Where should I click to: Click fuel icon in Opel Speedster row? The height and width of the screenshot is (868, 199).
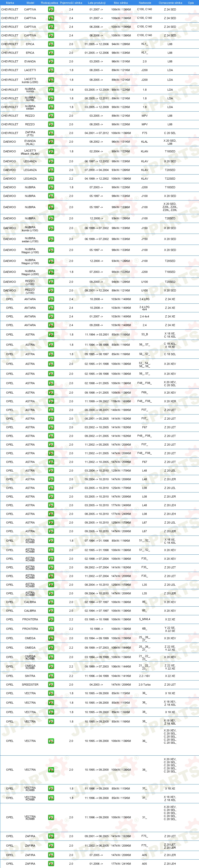(x=51, y=685)
